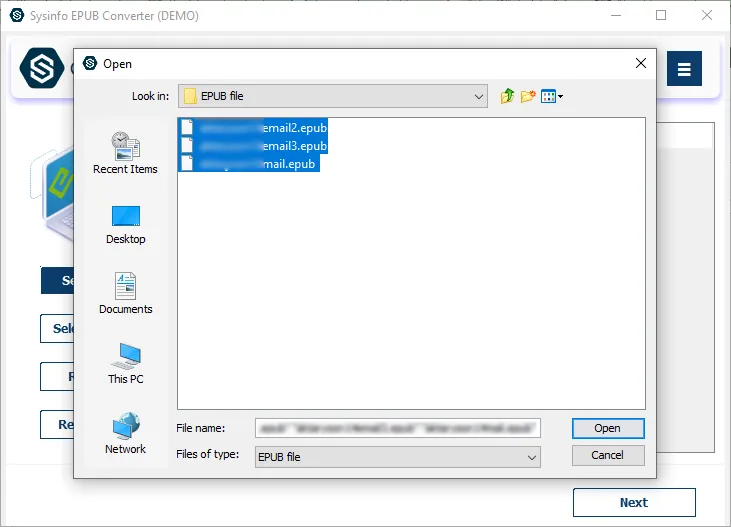Select the file ending in email2.epub
Viewport: 731px width, 527px height.
tap(253, 127)
